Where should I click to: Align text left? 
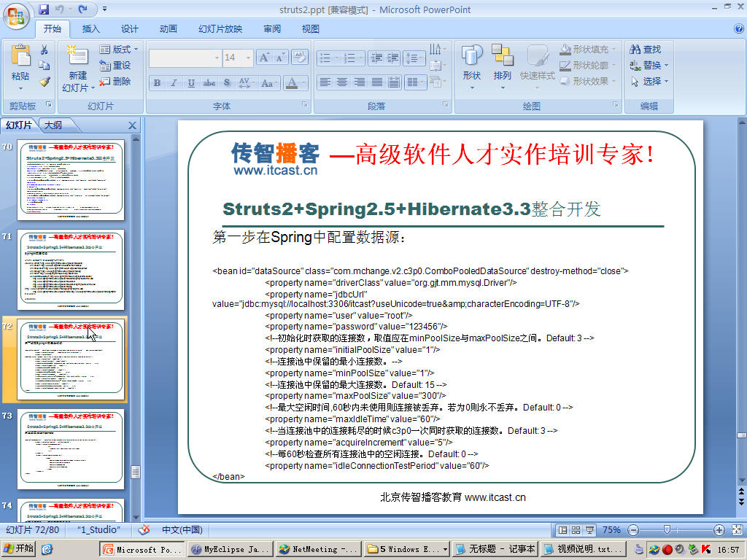click(x=325, y=82)
